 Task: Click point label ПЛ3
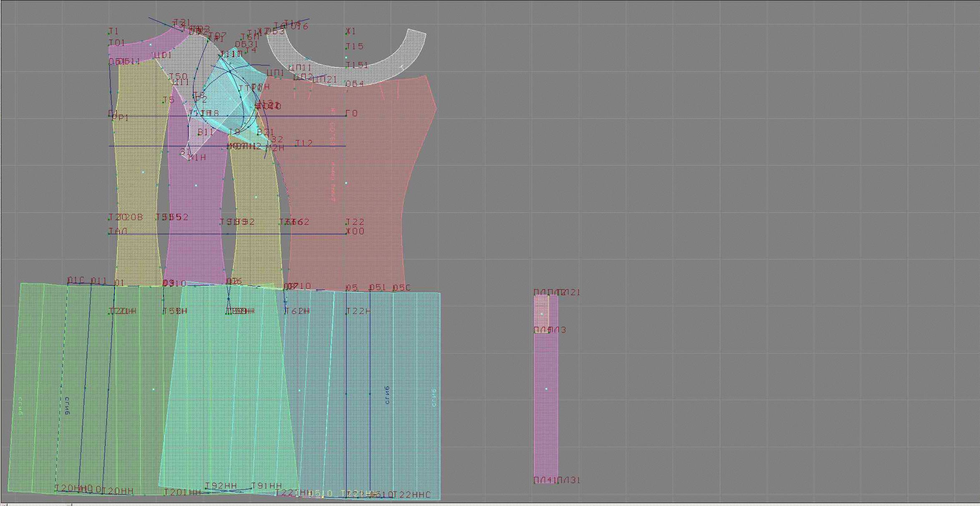(558, 330)
